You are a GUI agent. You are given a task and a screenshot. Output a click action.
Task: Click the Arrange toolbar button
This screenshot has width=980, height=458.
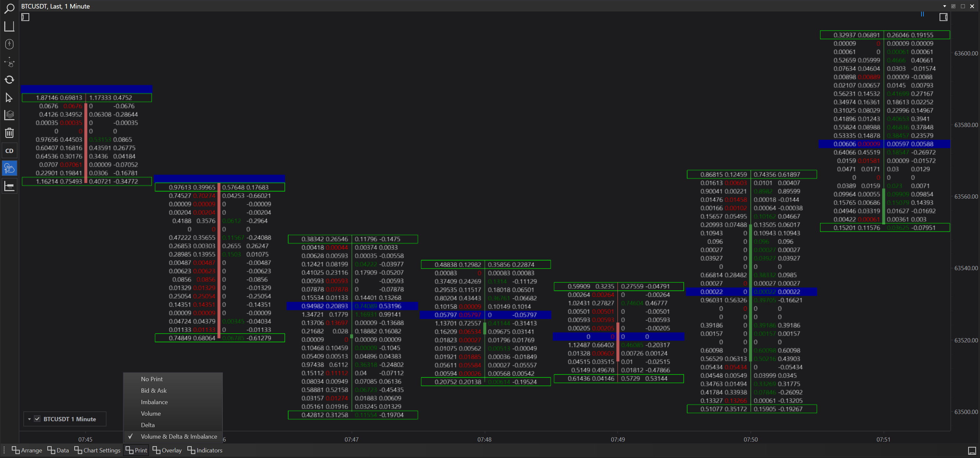coord(27,450)
